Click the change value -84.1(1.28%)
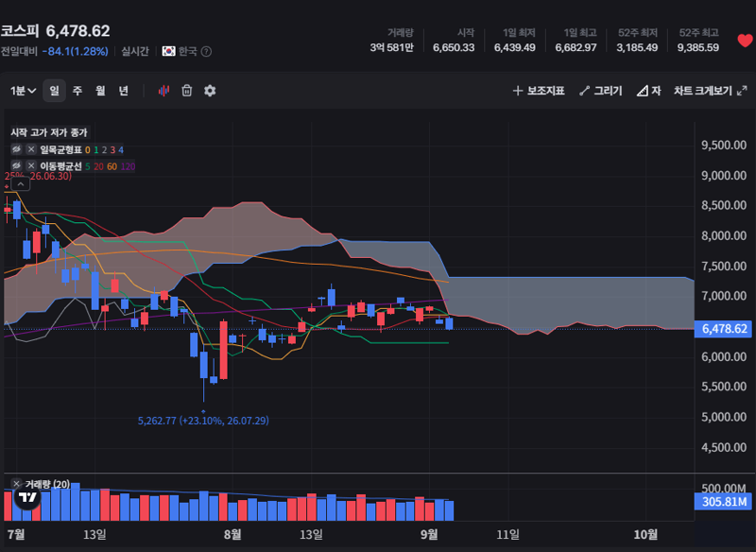756x552 pixels. pyautogui.click(x=76, y=52)
